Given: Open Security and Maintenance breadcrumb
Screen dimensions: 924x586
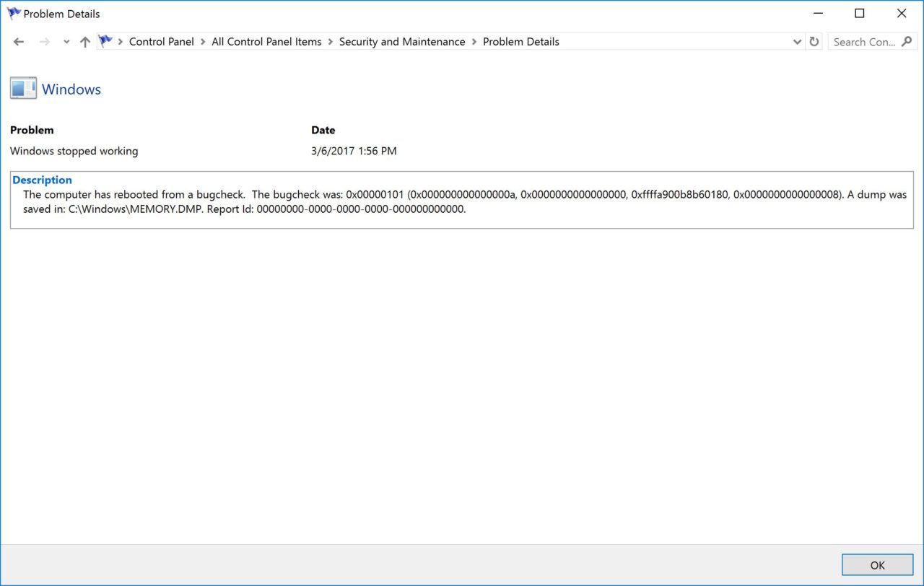Looking at the screenshot, I should click(402, 42).
